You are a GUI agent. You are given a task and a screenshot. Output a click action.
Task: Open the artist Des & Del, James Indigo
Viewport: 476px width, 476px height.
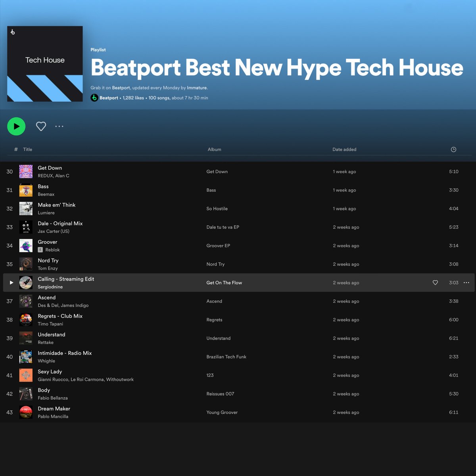coord(63,305)
